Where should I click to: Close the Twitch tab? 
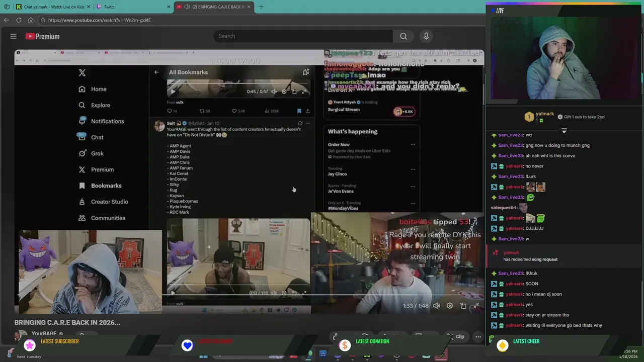[169, 7]
